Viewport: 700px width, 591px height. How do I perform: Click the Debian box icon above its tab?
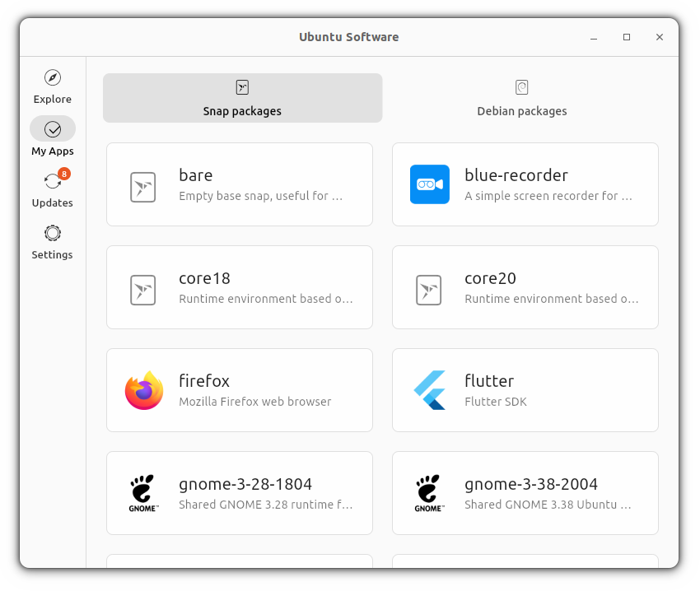522,86
